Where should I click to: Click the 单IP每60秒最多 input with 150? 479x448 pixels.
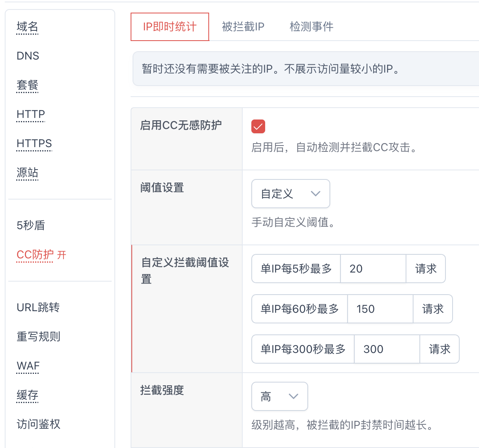(380, 309)
